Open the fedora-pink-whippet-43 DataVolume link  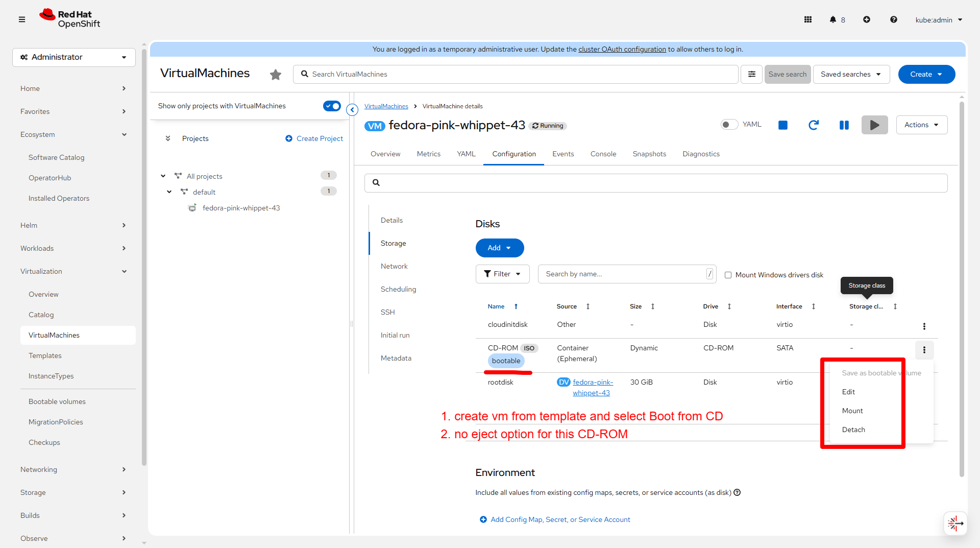(592, 387)
